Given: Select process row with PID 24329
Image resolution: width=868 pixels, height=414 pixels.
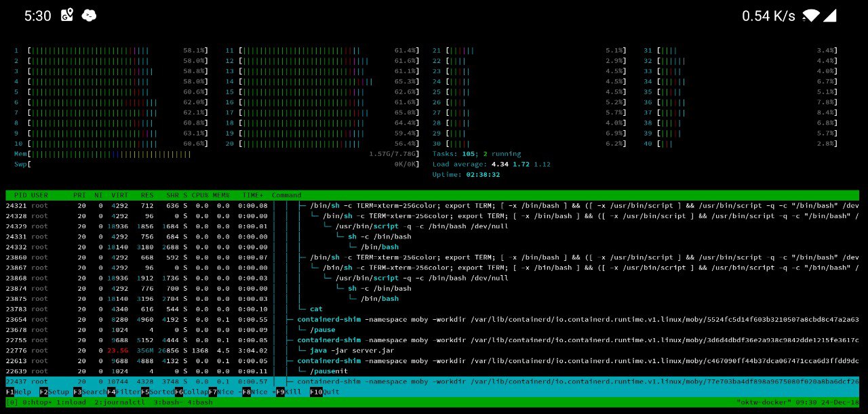Looking at the screenshot, I should click(x=432, y=226).
